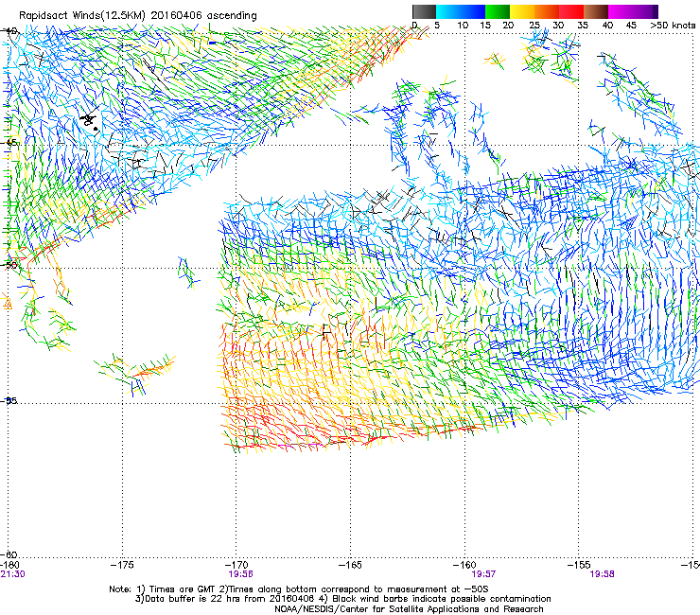Click the cyan 5-10 knots legend swatch

click(448, 11)
